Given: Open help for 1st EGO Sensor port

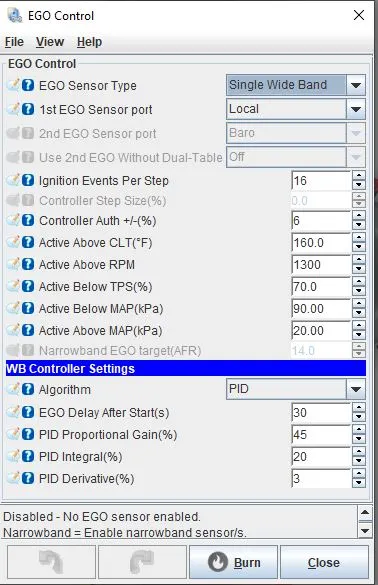Looking at the screenshot, I should tap(28, 109).
